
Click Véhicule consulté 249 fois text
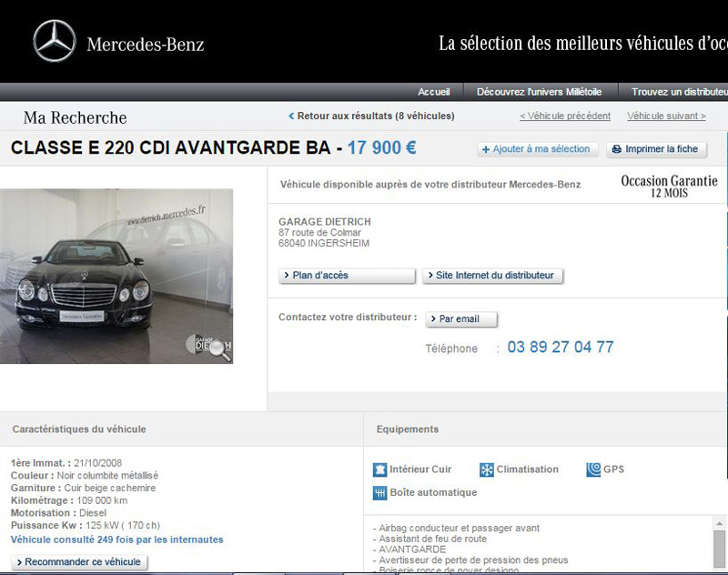click(x=117, y=540)
